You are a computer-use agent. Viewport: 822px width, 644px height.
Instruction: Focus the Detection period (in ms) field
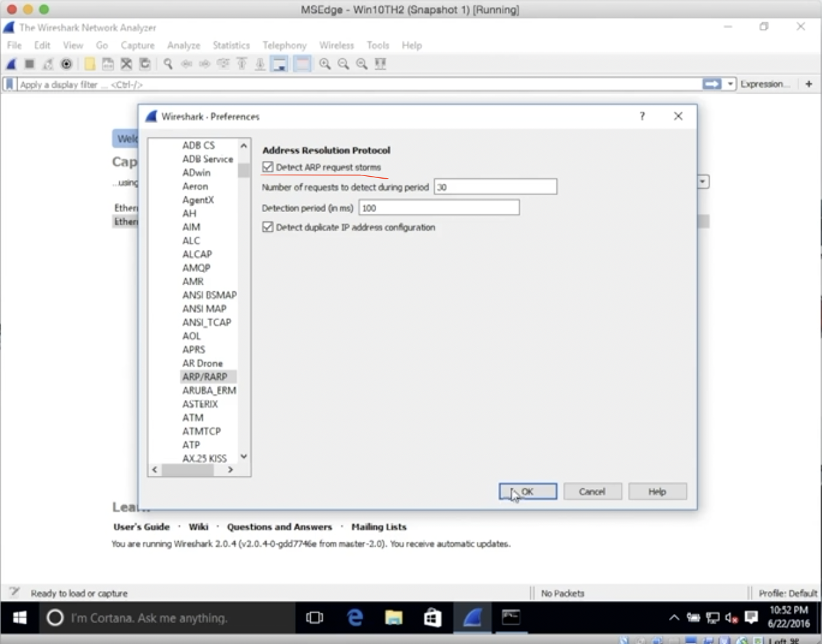(439, 208)
